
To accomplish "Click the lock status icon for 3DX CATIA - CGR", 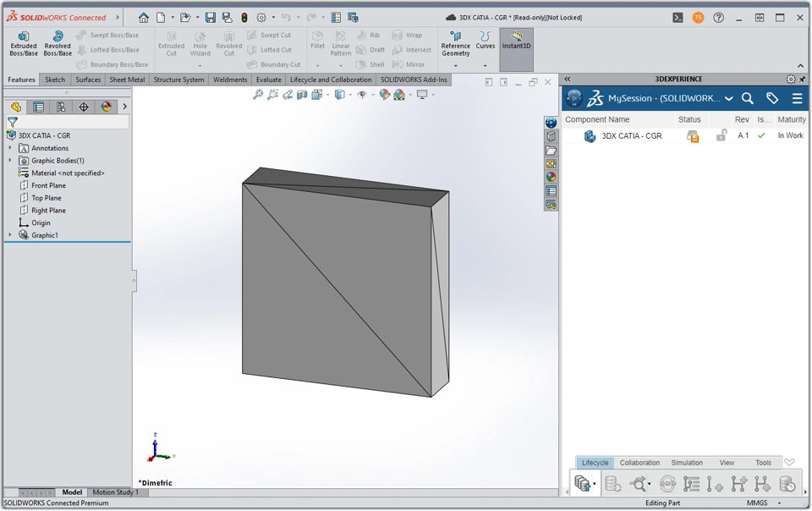I will (x=721, y=135).
